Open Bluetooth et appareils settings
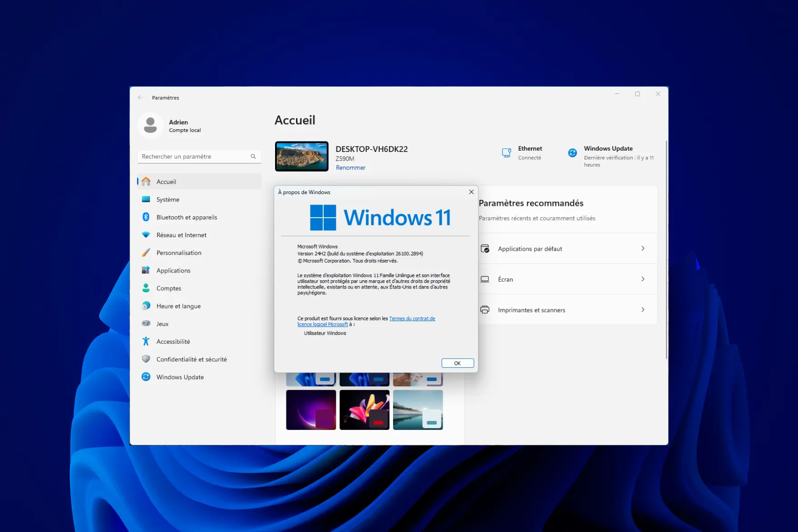This screenshot has height=532, width=798. [x=199, y=217]
